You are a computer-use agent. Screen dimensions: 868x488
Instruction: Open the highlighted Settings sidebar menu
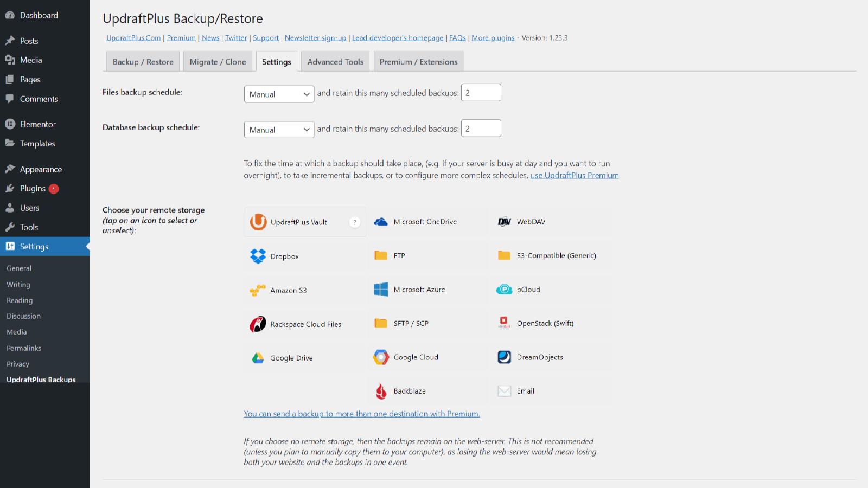[x=45, y=247]
